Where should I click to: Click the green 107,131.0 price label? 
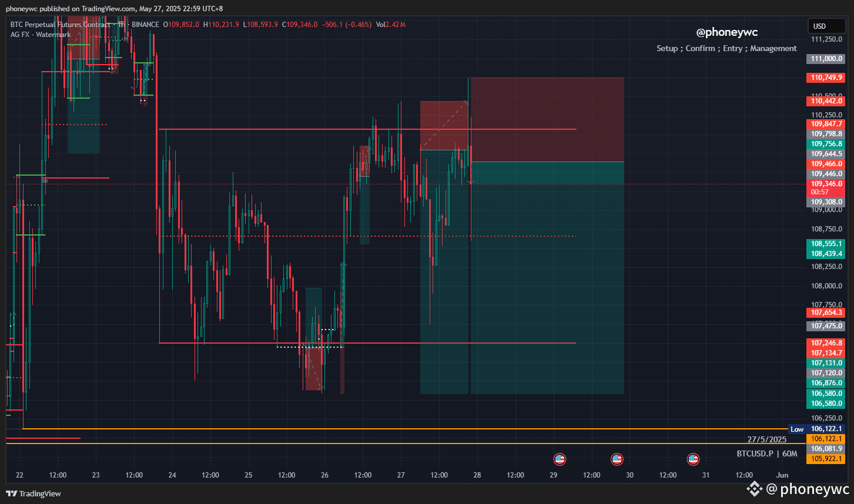coord(826,363)
